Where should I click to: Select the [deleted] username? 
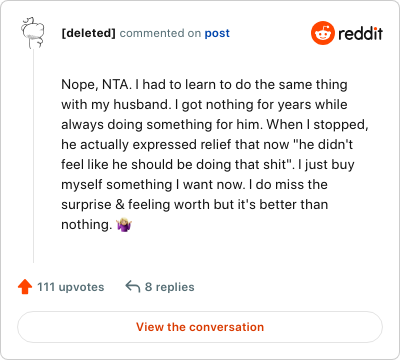coord(88,33)
